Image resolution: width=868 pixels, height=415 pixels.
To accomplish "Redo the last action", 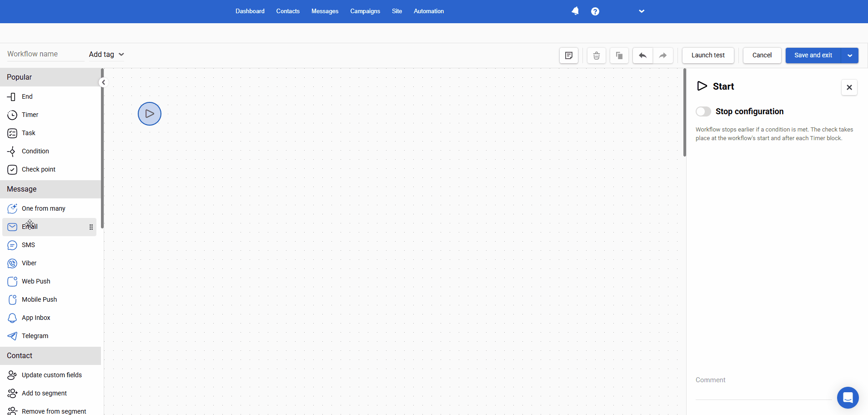I will coord(663,56).
